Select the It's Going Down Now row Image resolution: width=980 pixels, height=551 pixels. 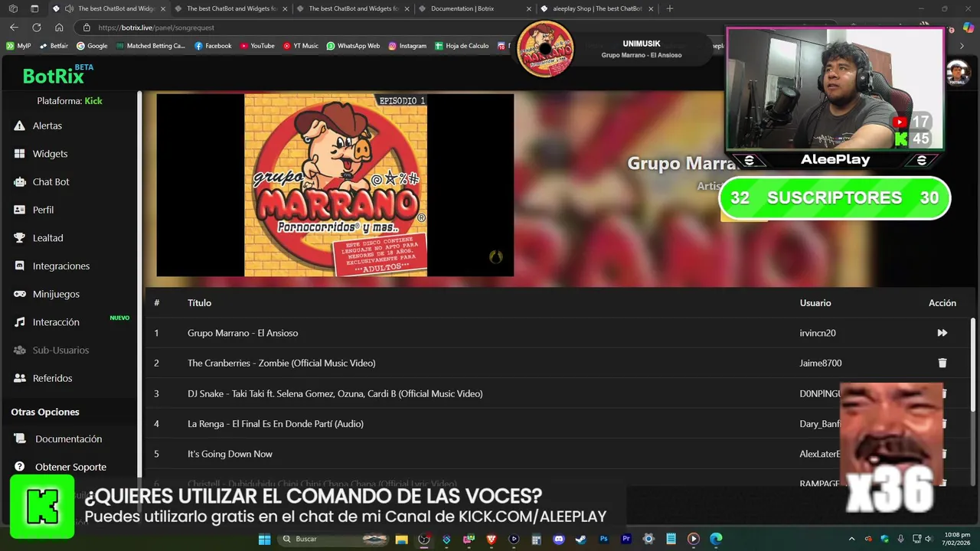pyautogui.click(x=557, y=454)
